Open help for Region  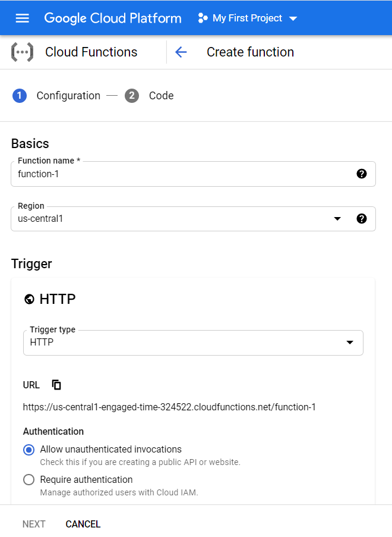(362, 218)
